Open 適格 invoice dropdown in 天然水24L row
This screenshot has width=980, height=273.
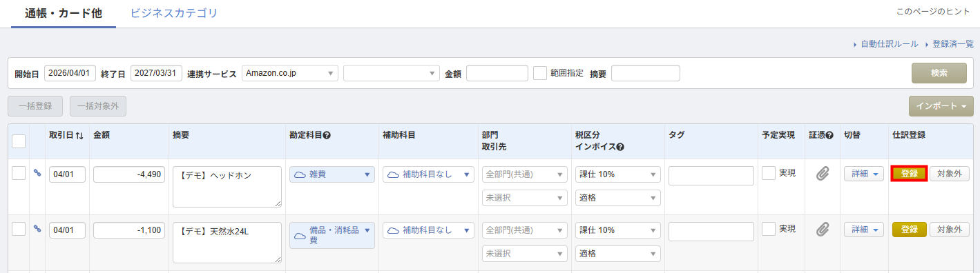pyautogui.click(x=617, y=254)
